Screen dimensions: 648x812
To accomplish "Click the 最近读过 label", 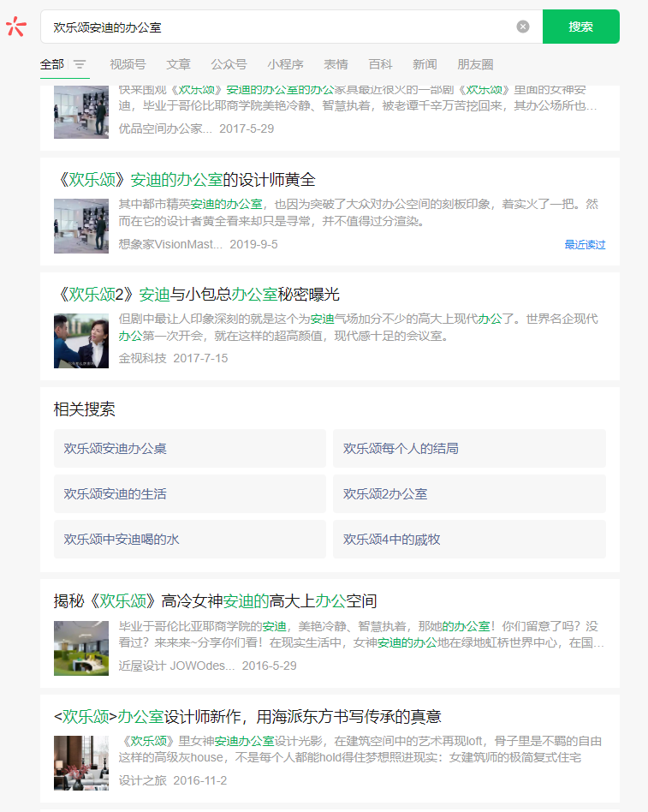I will [585, 245].
